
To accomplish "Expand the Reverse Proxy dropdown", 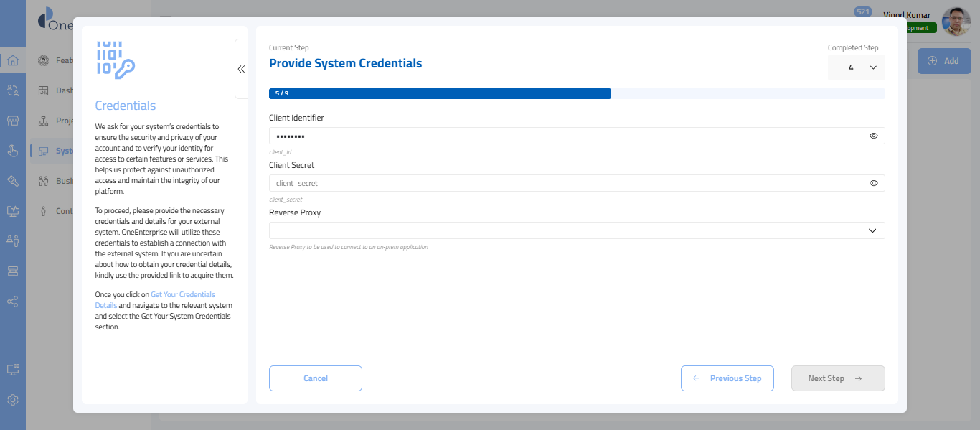I will click(567, 230).
